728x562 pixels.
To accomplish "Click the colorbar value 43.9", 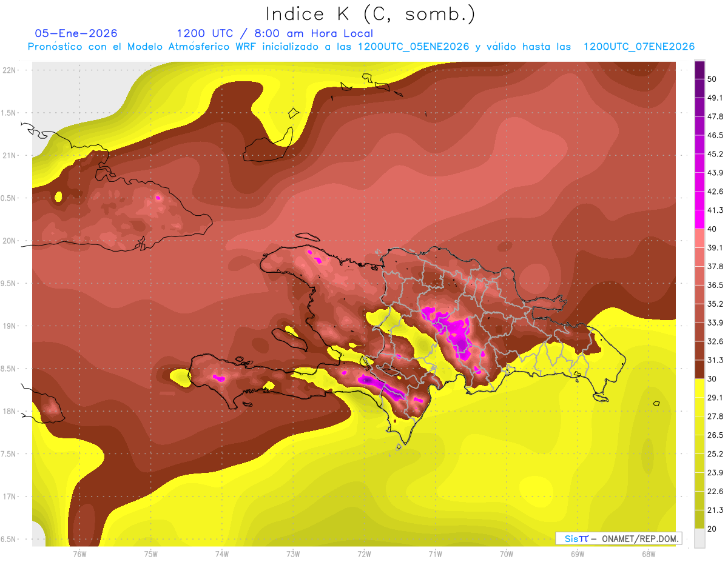I will tap(715, 173).
